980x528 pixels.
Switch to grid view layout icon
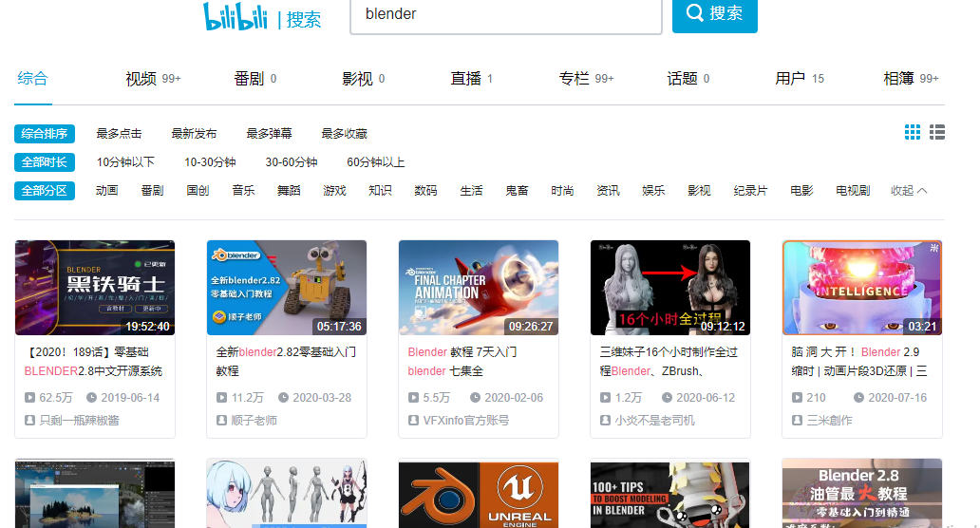coord(912,132)
